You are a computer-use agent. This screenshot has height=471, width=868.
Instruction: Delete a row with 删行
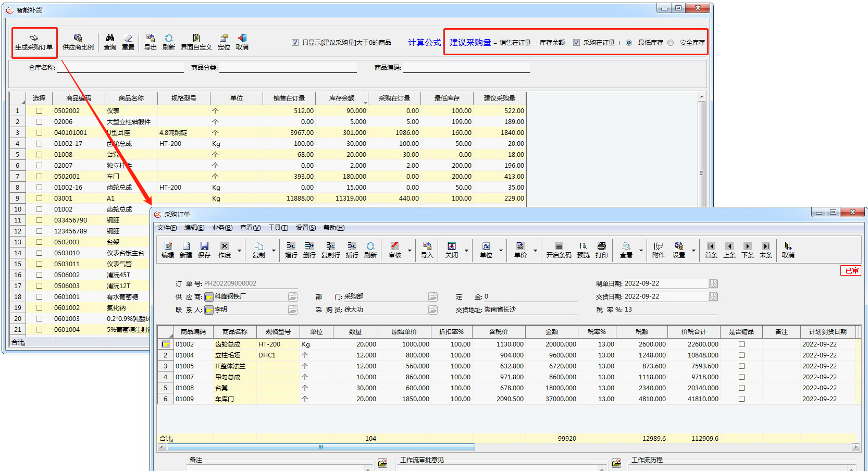pyautogui.click(x=309, y=250)
